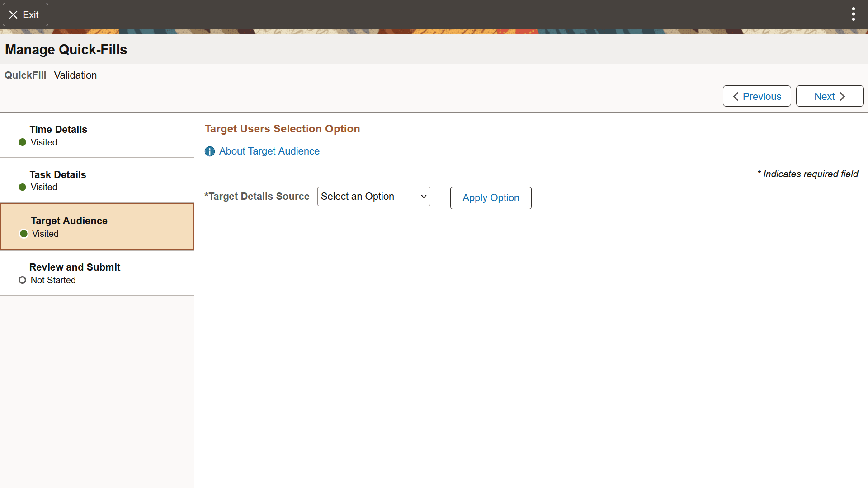Click the right chevron in the Next button

tap(843, 96)
